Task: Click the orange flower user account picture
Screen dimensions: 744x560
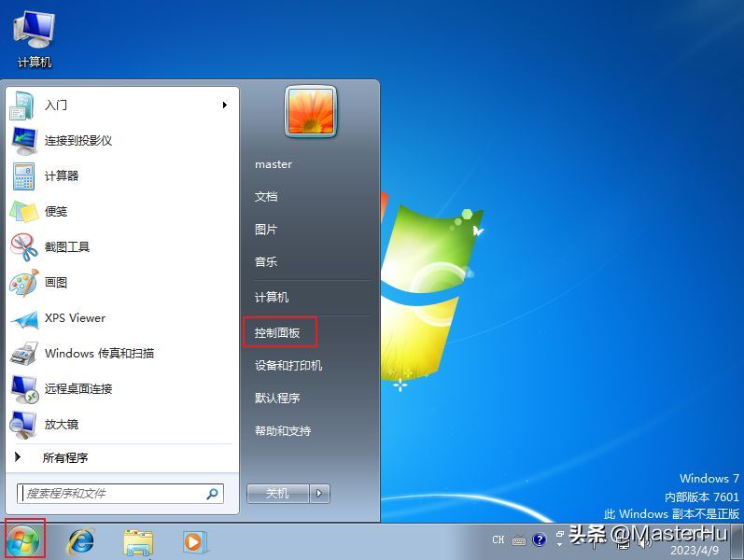Action: tap(311, 111)
